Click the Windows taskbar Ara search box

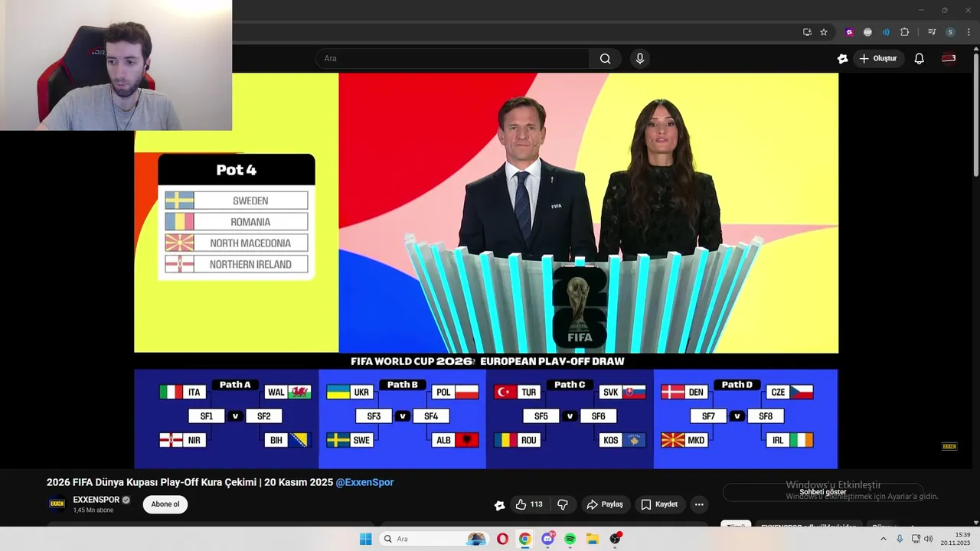(435, 539)
